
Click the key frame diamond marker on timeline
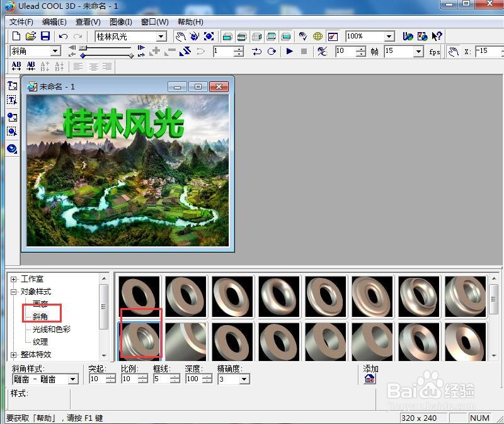pos(83,55)
